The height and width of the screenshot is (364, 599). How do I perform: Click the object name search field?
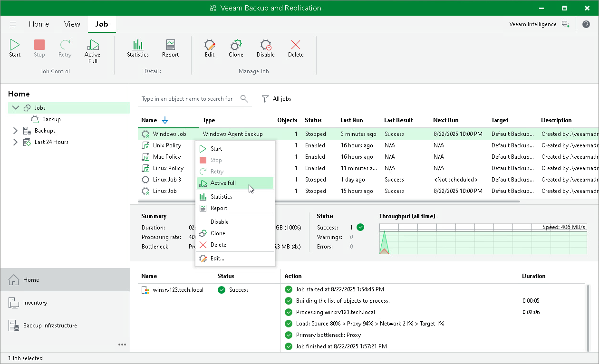tap(188, 99)
